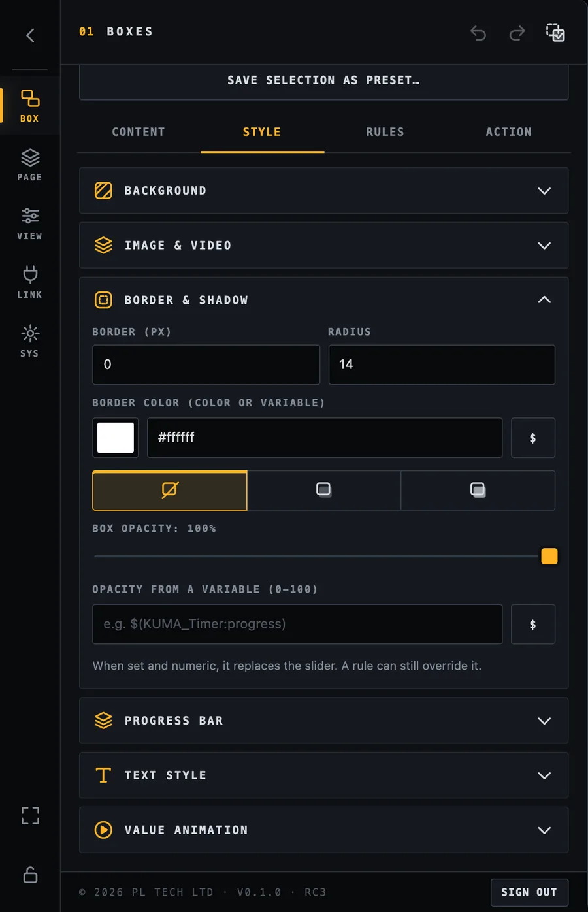Click the redo arrow icon
The image size is (588, 912).
[517, 33]
